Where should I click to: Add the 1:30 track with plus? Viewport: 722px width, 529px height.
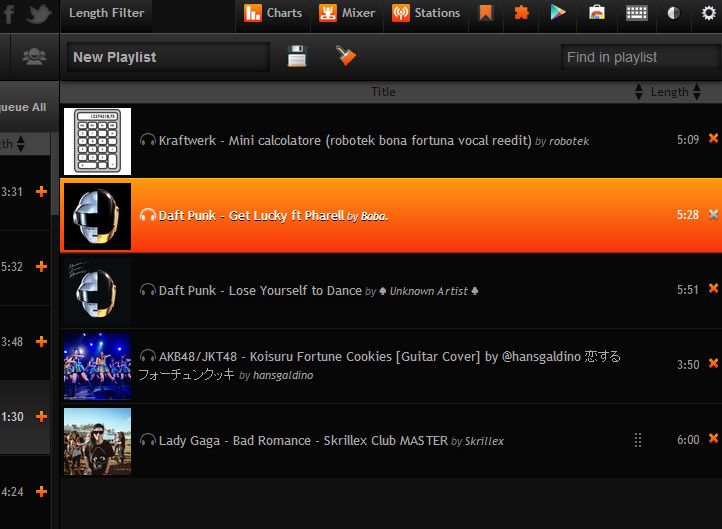pyautogui.click(x=41, y=417)
